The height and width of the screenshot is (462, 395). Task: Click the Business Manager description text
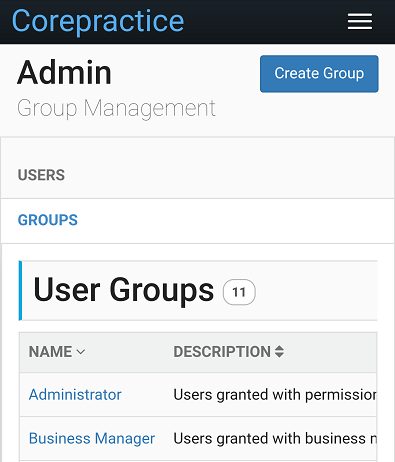[275, 438]
